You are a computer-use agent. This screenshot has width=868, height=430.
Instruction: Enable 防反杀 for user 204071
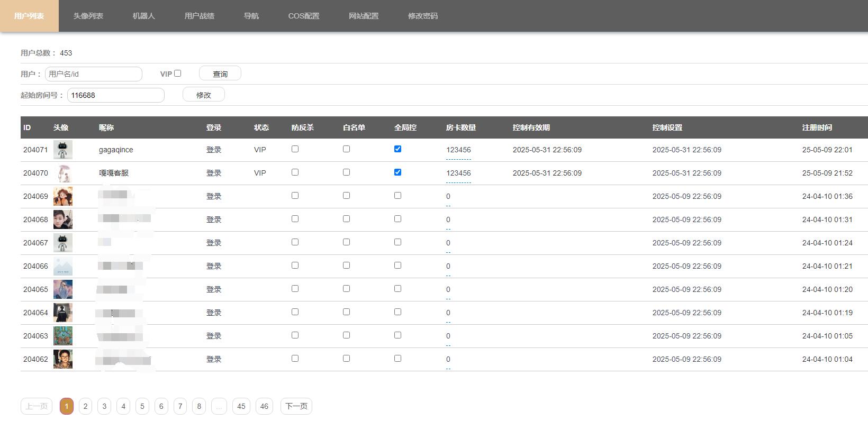click(295, 149)
